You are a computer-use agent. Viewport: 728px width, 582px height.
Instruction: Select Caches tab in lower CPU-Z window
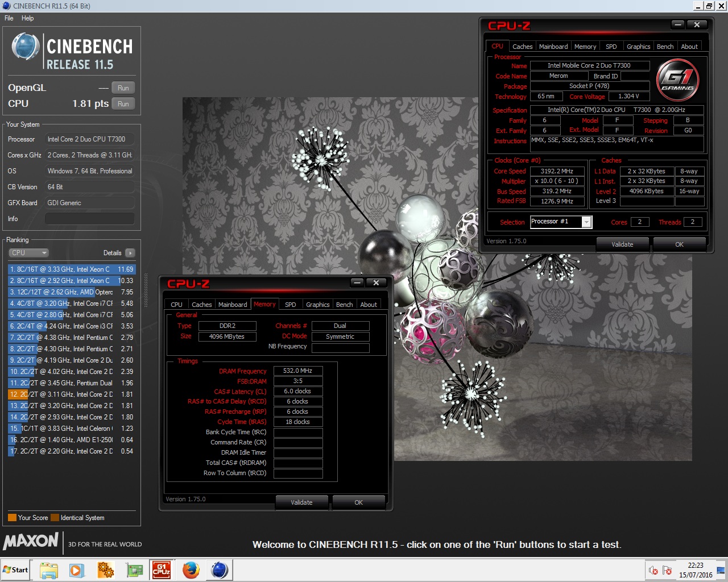201,305
